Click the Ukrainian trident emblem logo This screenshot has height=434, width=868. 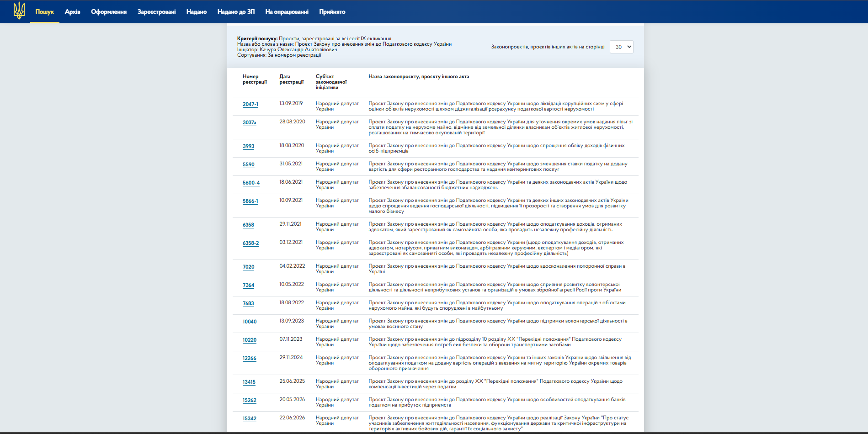pos(19,11)
